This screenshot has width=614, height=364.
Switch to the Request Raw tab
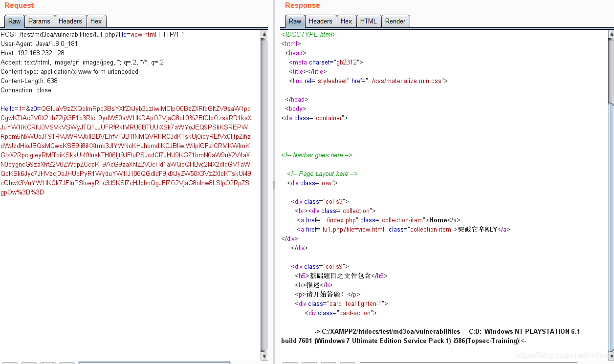(14, 21)
